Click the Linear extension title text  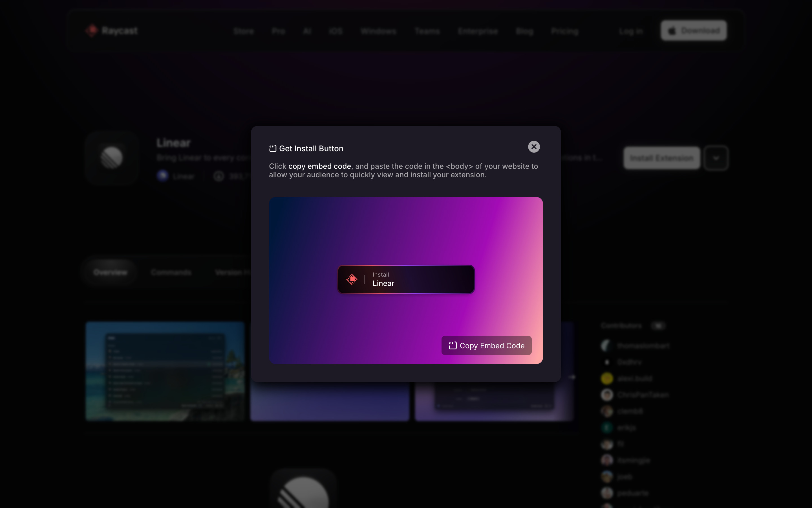click(x=173, y=143)
